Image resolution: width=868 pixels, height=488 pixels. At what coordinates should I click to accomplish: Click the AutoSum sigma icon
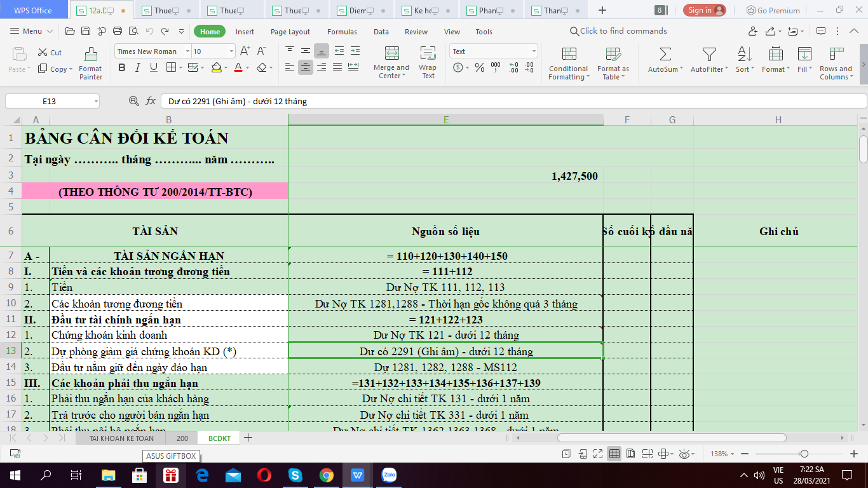(x=665, y=55)
